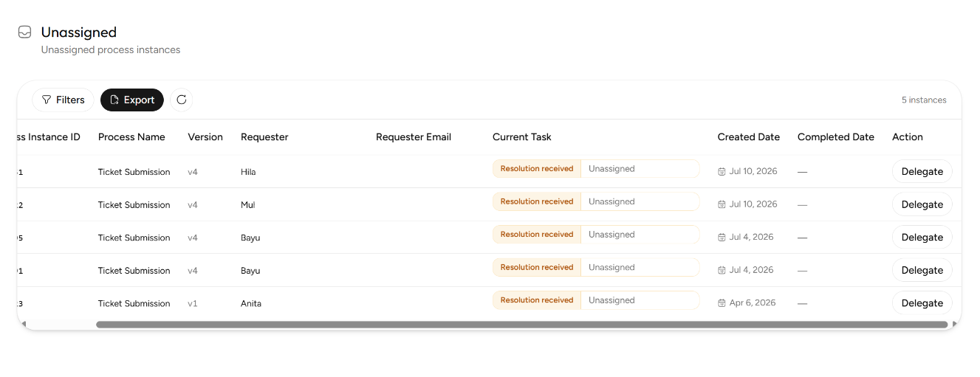980x377 pixels.
Task: Click the inbox icon beside the Unassigned title
Action: 24,32
